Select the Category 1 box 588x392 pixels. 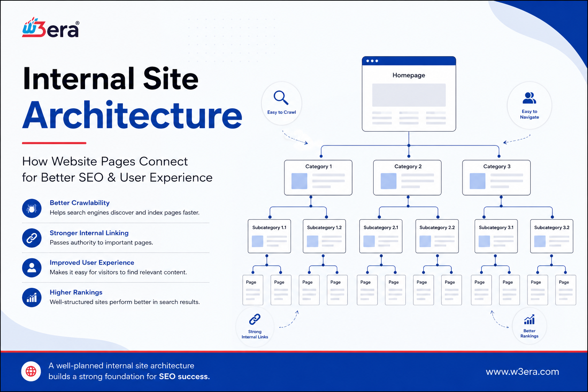tap(318, 178)
